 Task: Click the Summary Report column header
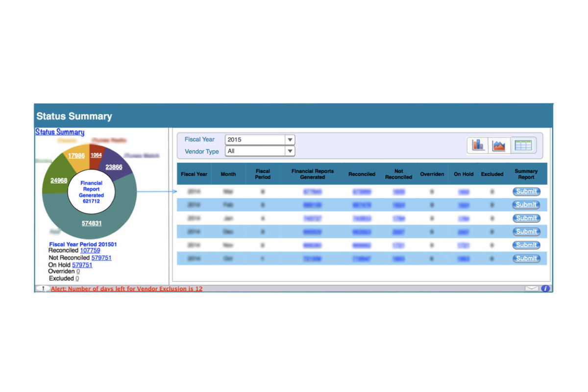[526, 174]
